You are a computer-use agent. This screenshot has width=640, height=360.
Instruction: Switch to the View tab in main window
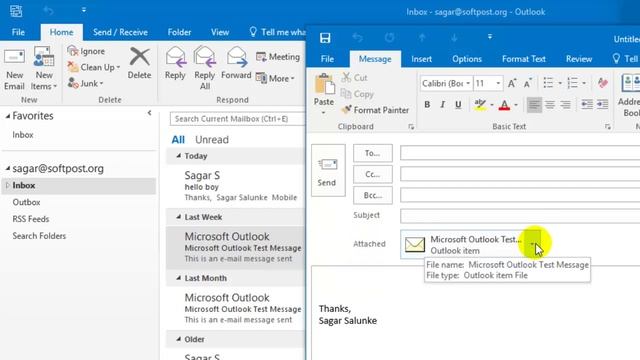tap(220, 32)
